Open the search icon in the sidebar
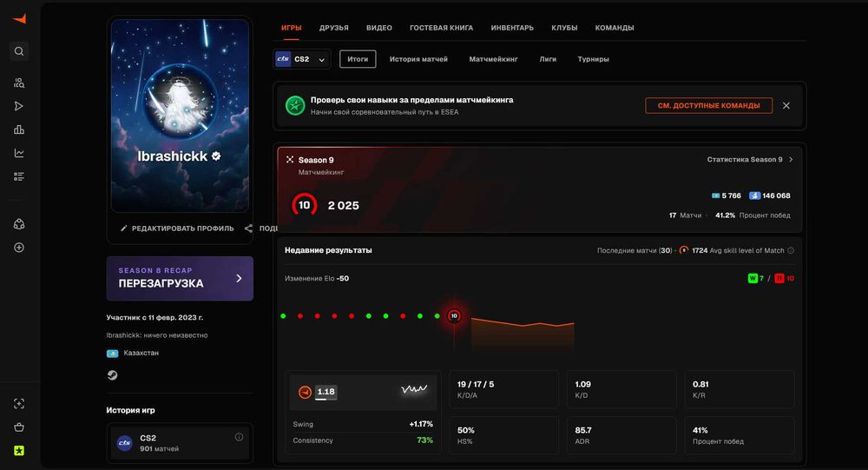 pyautogui.click(x=19, y=51)
